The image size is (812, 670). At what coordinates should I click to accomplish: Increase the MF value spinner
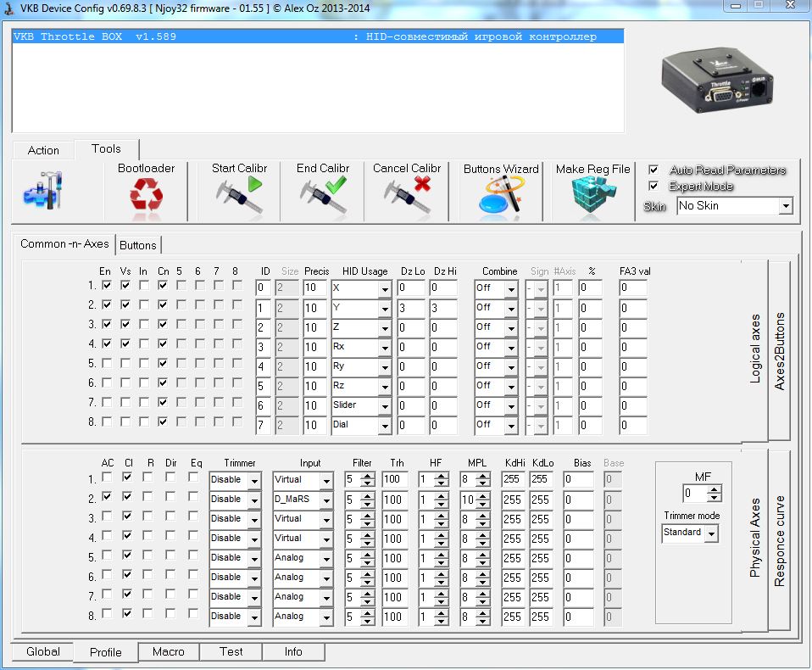(715, 489)
